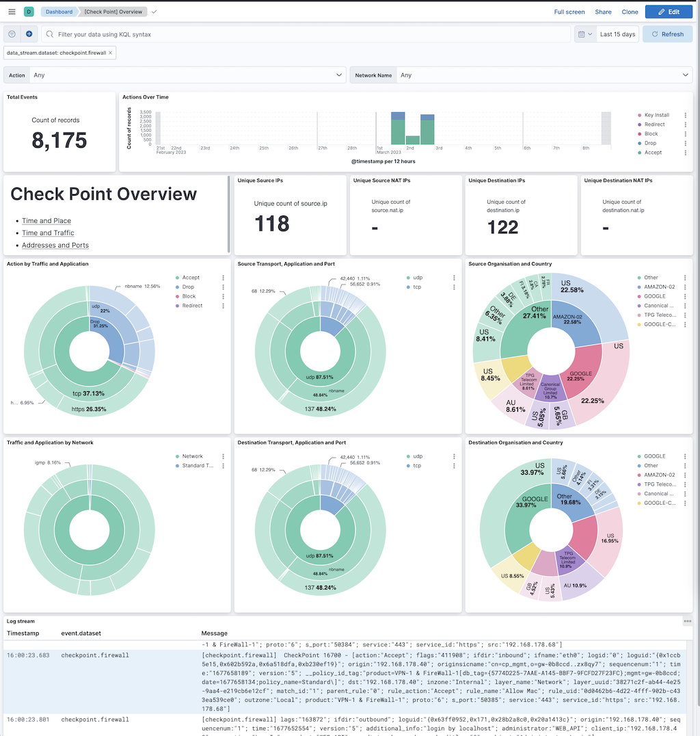Follow the Time and Traffic link
The height and width of the screenshot is (736, 700).
pos(48,233)
